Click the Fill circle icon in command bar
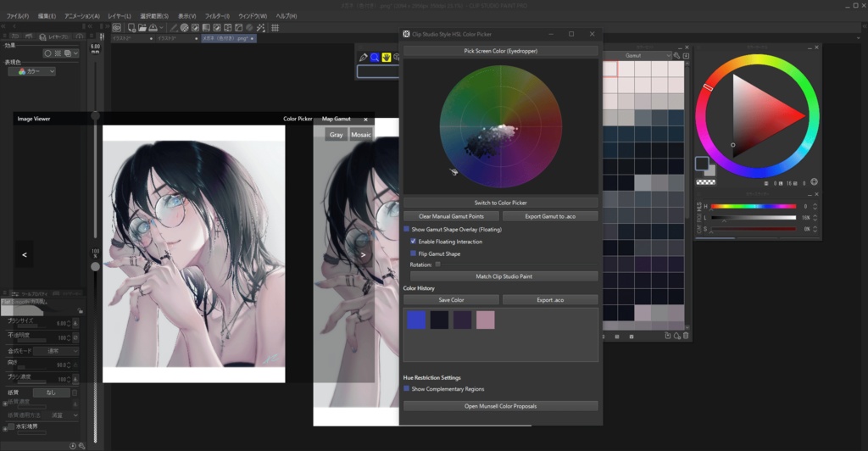 coord(185,28)
